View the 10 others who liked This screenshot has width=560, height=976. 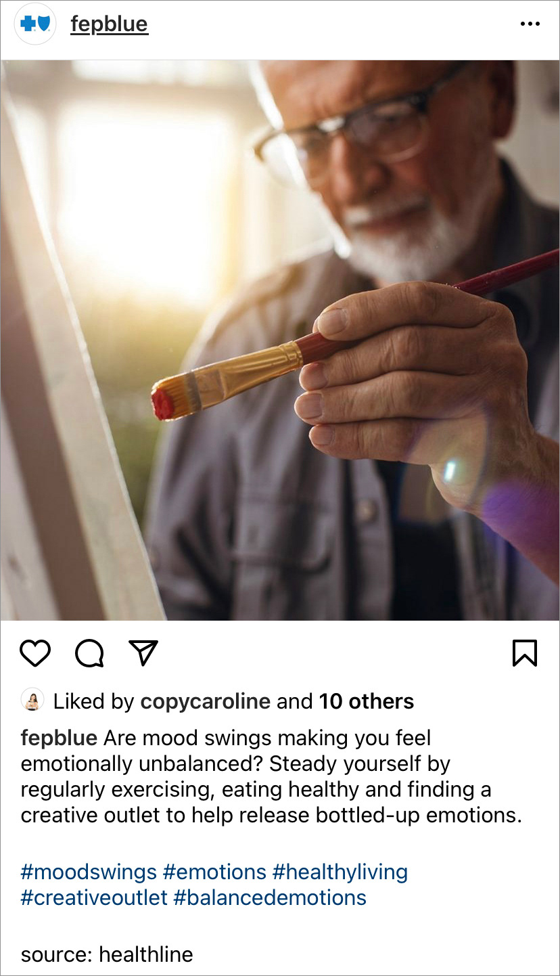tap(367, 701)
